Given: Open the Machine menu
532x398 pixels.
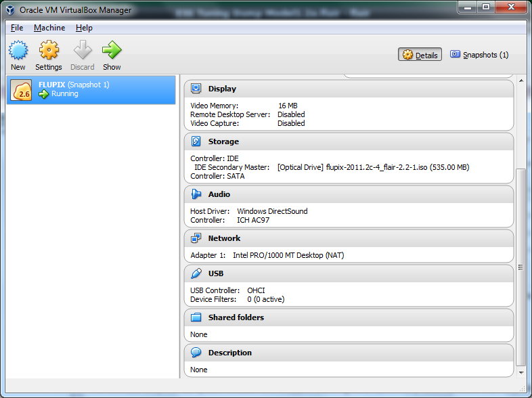Looking at the screenshot, I should (49, 28).
